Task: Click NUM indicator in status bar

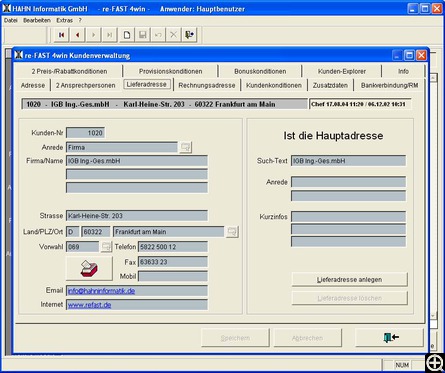Action: [402, 365]
